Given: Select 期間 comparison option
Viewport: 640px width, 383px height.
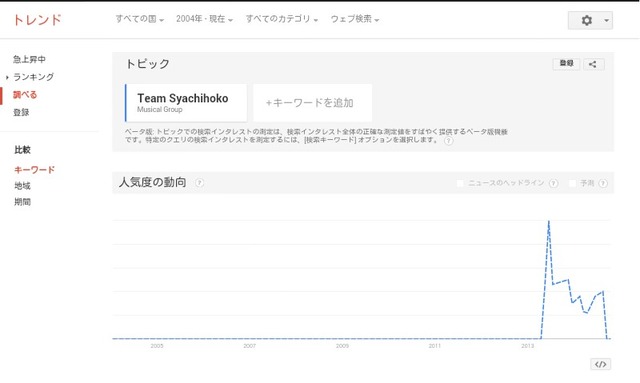Looking at the screenshot, I should point(22,202).
